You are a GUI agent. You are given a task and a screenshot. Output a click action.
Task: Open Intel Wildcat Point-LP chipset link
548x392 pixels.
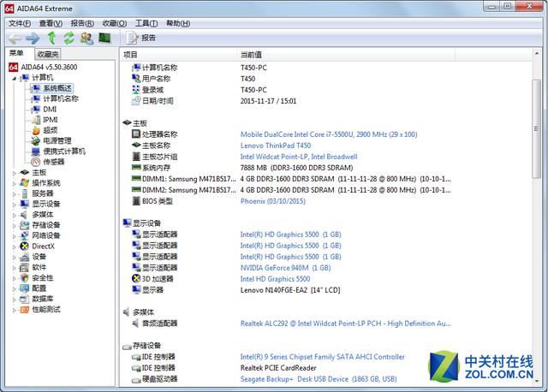[x=299, y=157]
